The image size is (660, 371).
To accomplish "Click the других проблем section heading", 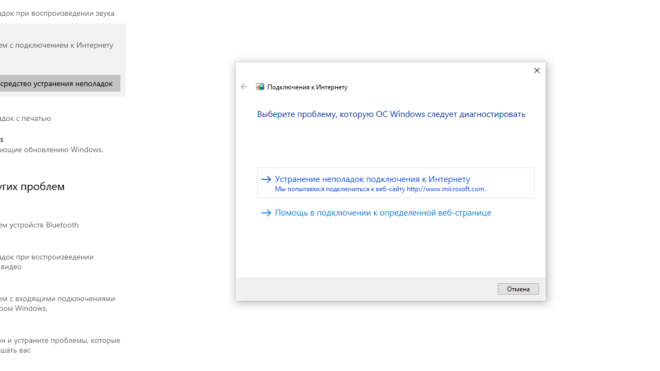I will [x=32, y=187].
